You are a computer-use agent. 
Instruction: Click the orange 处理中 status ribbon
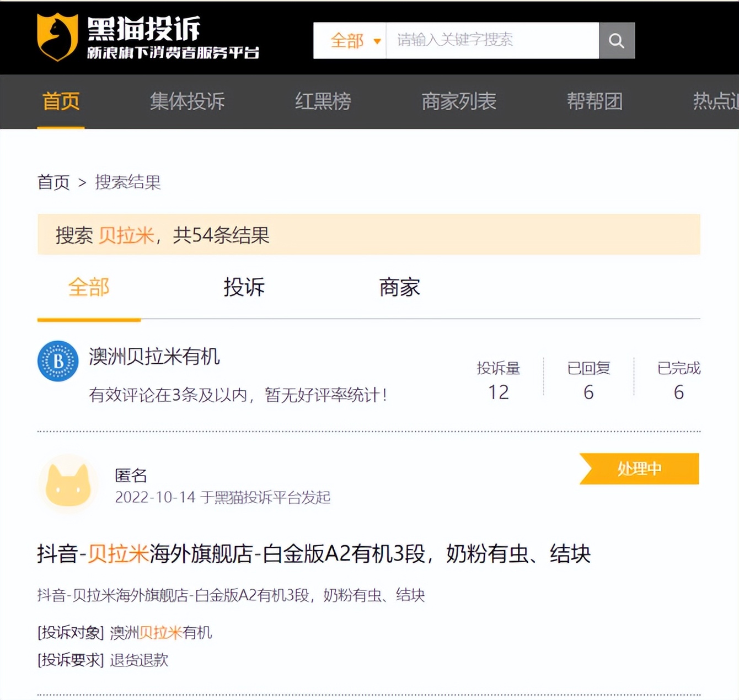click(639, 469)
